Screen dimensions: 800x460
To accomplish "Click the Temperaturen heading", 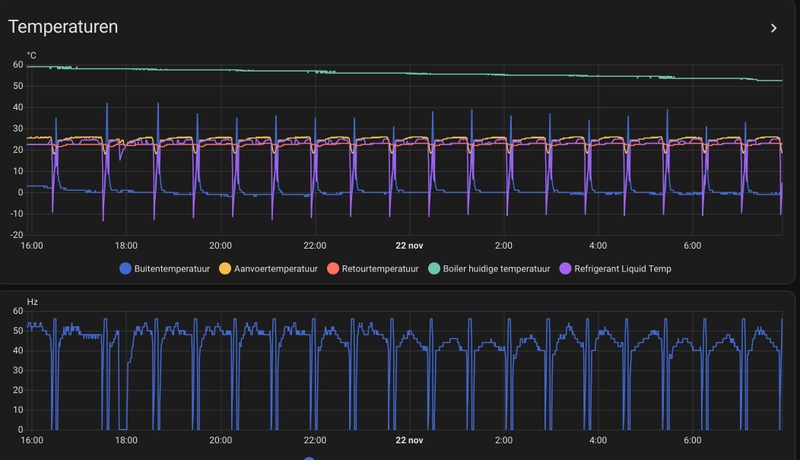I will point(63,27).
